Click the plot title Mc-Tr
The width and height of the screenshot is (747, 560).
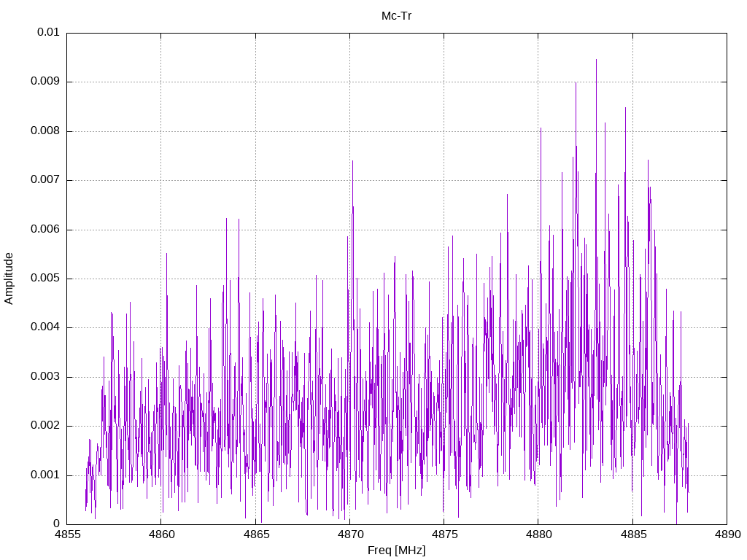click(396, 16)
